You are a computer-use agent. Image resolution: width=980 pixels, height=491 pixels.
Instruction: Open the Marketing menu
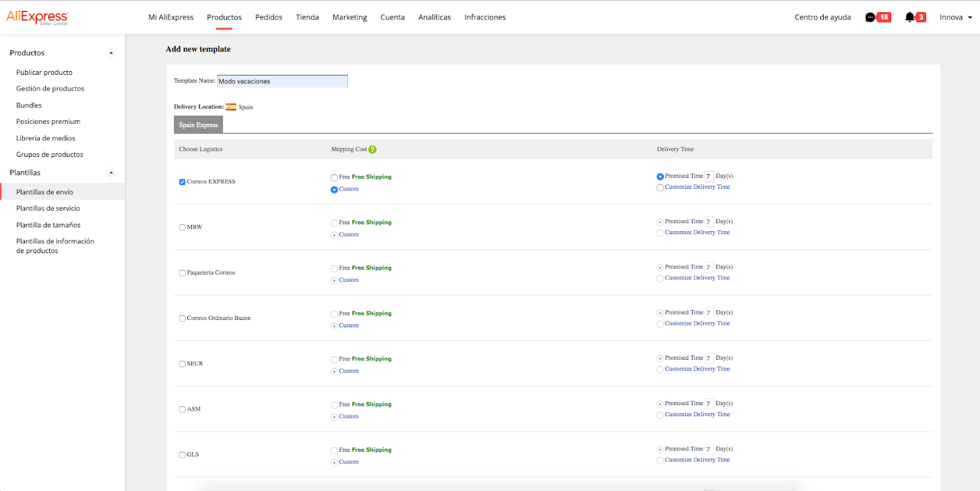[350, 17]
